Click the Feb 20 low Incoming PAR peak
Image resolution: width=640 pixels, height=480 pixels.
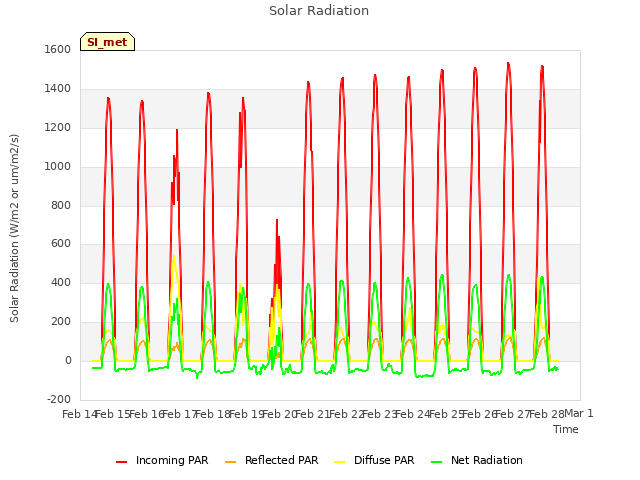277,220
